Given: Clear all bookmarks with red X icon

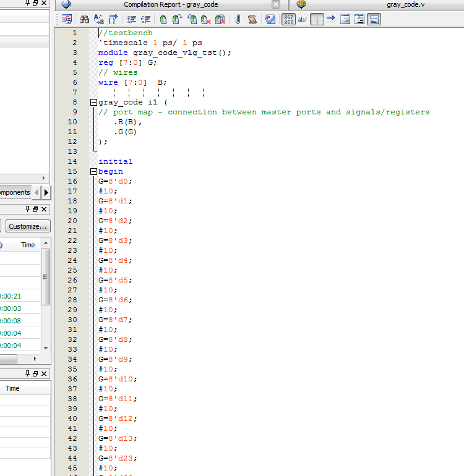Looking at the screenshot, I should pos(205,20).
